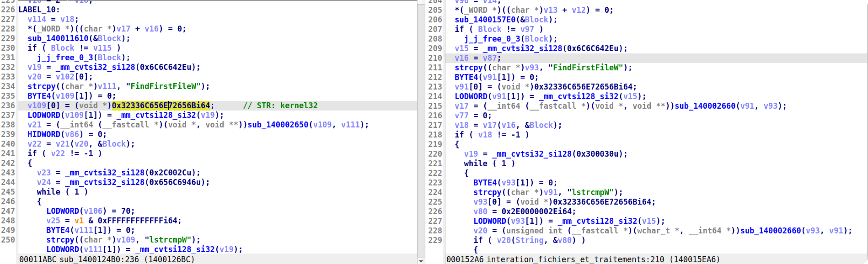
Task: Open sub_140002650 function reference in left pane
Action: pos(278,125)
